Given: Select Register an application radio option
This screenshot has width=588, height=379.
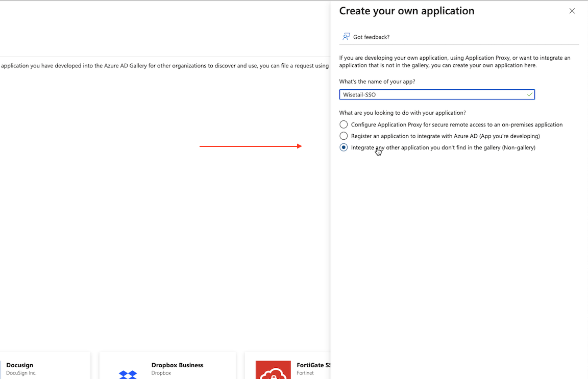Looking at the screenshot, I should (344, 136).
